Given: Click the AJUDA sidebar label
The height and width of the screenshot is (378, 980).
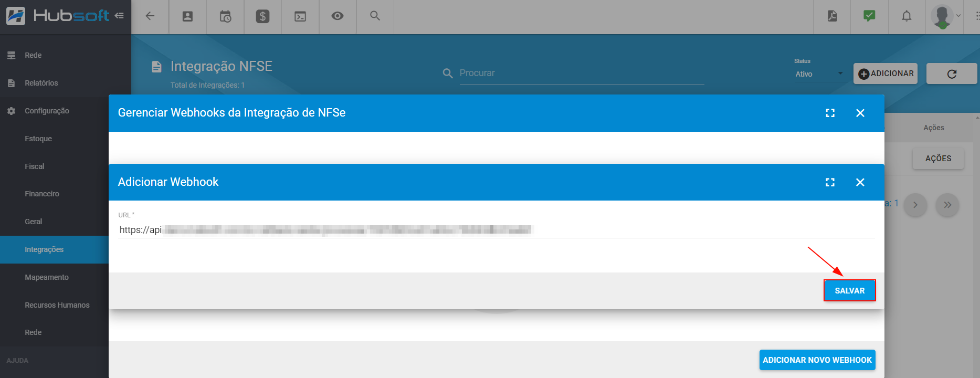Looking at the screenshot, I should (17, 361).
